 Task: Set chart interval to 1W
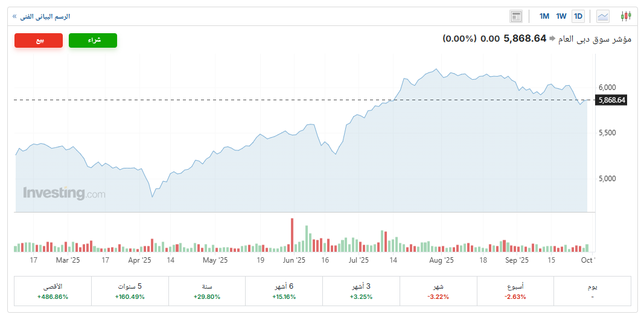coord(561,16)
